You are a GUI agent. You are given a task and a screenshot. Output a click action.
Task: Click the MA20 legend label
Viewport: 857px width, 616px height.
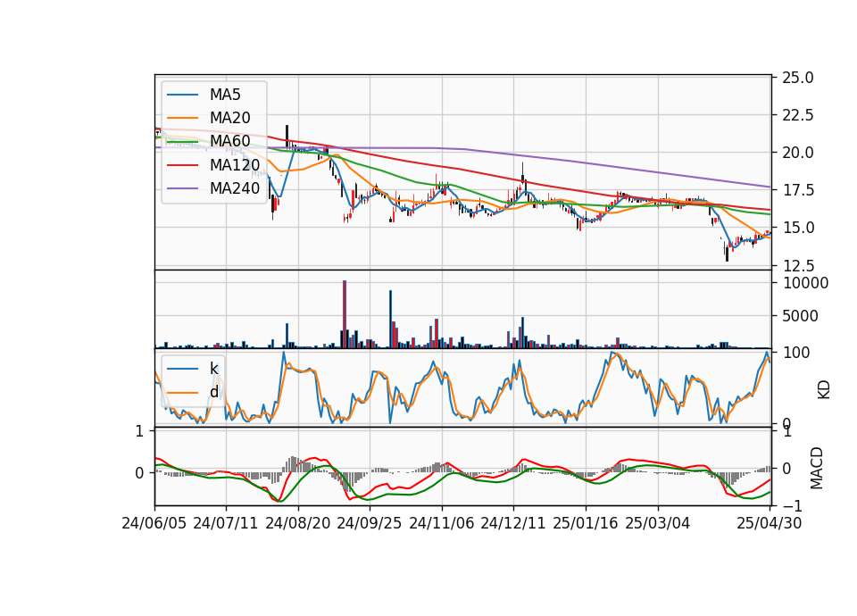229,118
